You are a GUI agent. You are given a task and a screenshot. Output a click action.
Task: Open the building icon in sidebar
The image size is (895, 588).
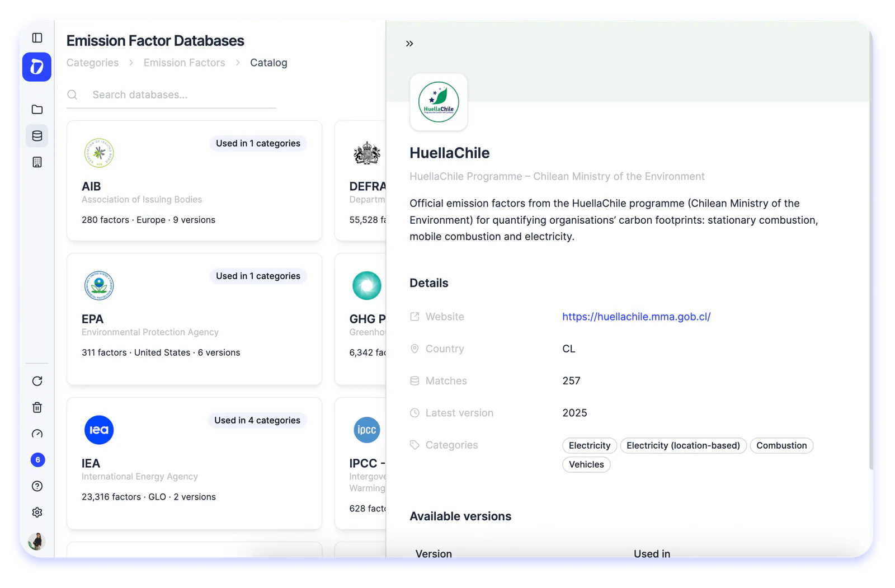click(x=37, y=162)
